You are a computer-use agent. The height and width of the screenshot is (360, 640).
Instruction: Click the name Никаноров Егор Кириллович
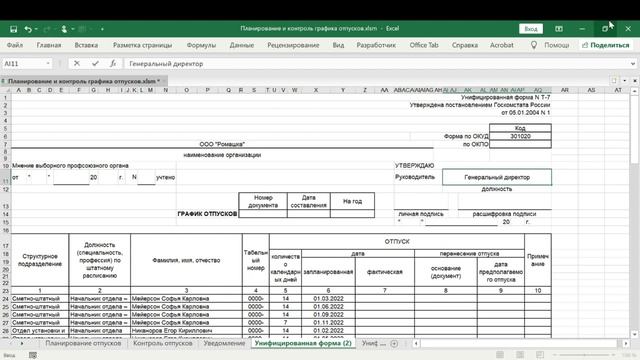(186, 330)
